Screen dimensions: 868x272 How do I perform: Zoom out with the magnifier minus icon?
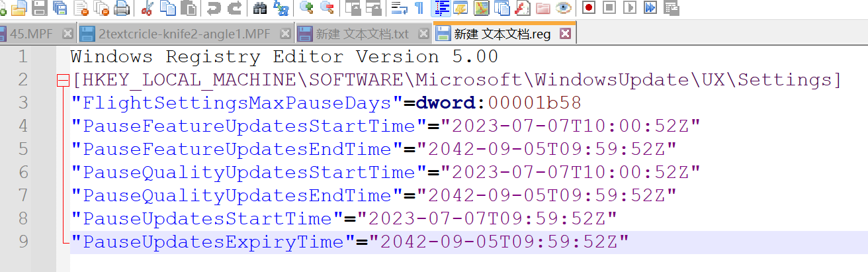pos(327,8)
